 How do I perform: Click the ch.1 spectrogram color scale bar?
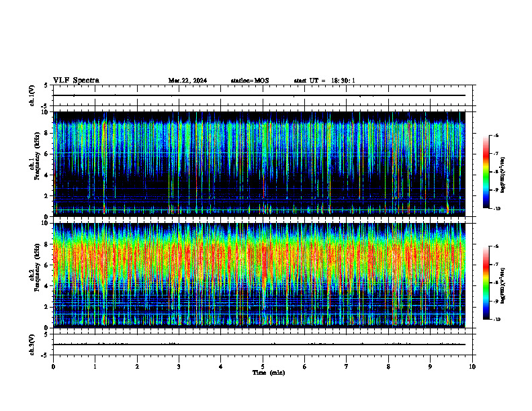[486, 172]
